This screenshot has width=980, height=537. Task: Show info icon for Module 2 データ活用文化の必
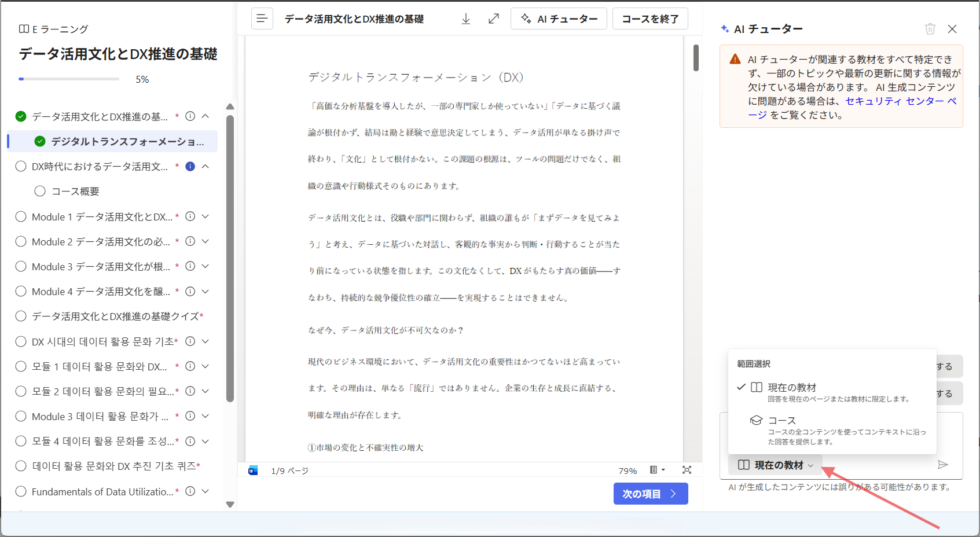[190, 241]
